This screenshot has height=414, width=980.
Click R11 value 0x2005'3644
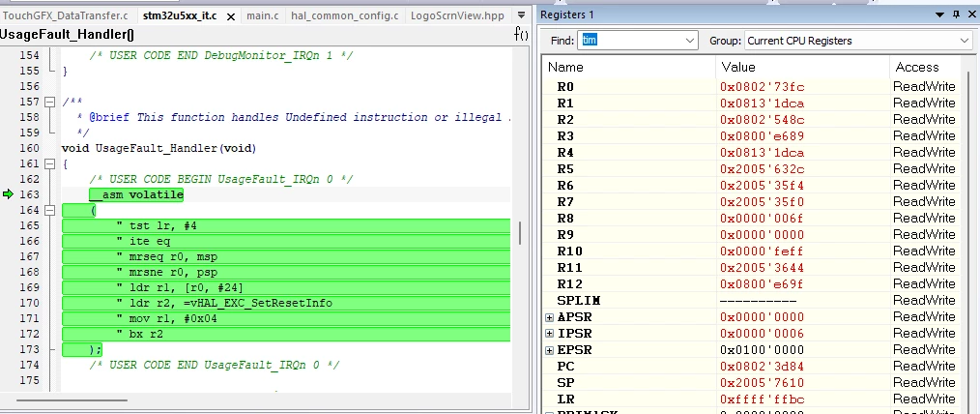762,268
